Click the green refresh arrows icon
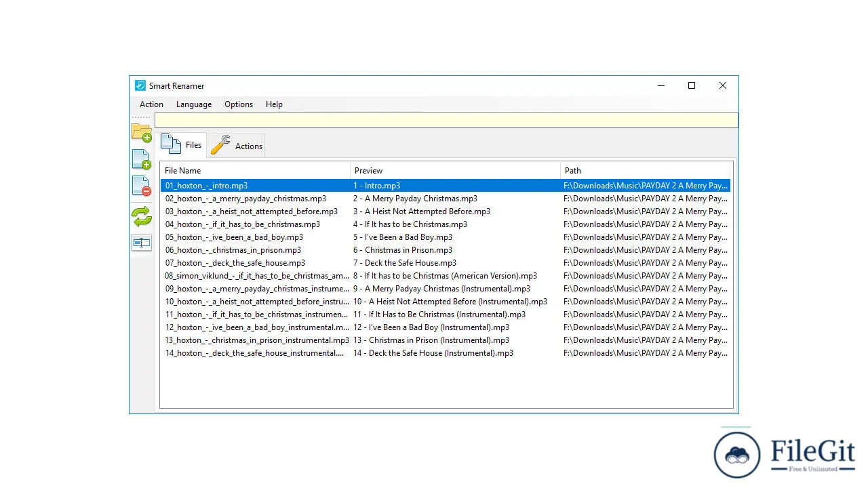The height and width of the screenshot is (488, 868). pos(142,216)
